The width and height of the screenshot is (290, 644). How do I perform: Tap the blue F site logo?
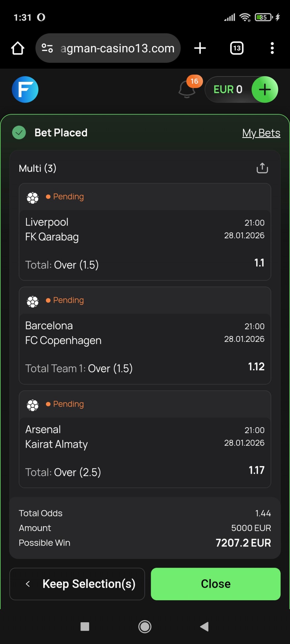pyautogui.click(x=25, y=90)
